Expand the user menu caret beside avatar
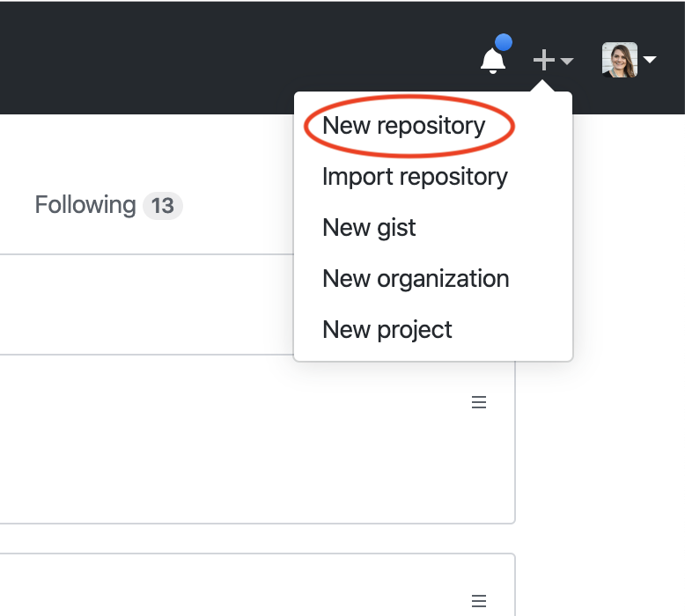 click(x=651, y=60)
